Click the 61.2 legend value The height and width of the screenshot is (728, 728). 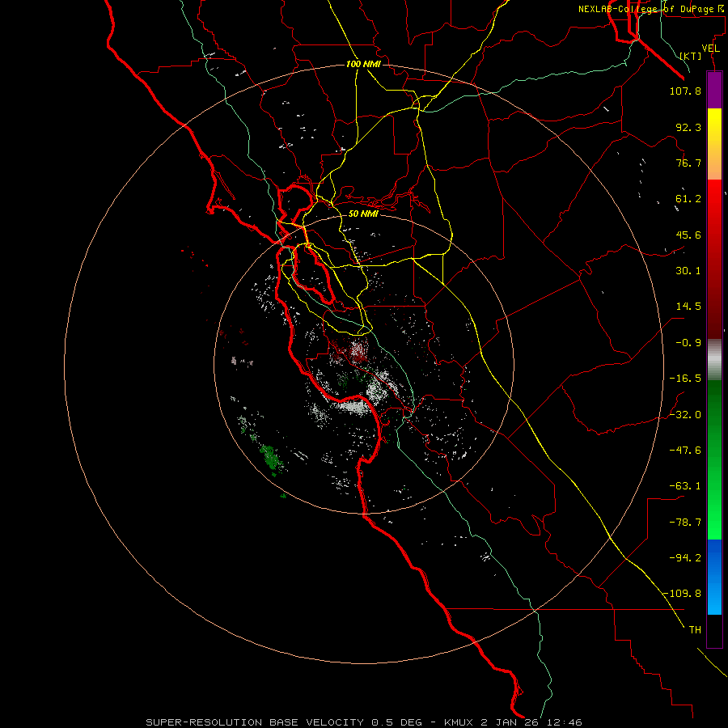[688, 199]
